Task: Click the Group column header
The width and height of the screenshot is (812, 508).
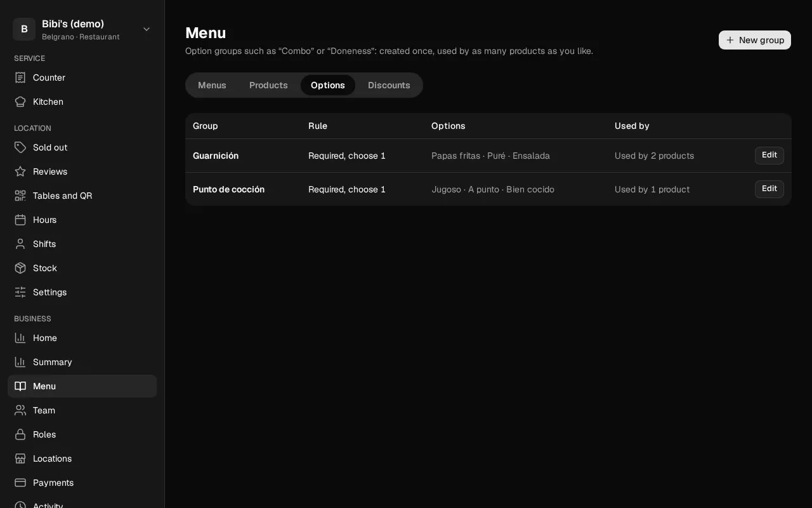Action: 206,126
